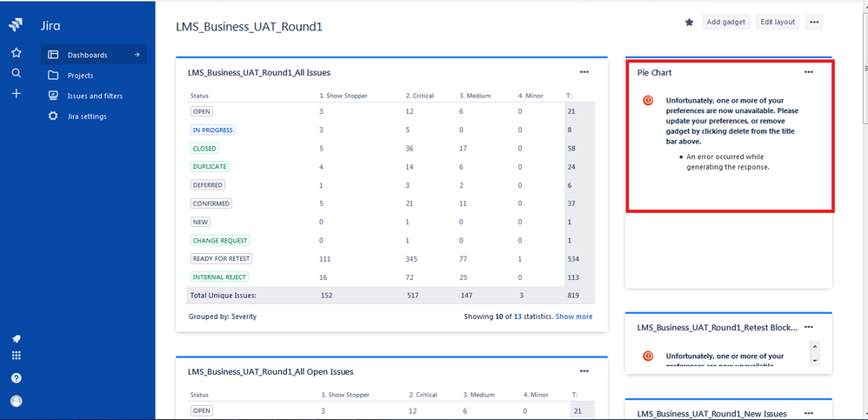Open All Issues gadget options menu
Image resolution: width=868 pixels, height=420 pixels.
pos(584,72)
